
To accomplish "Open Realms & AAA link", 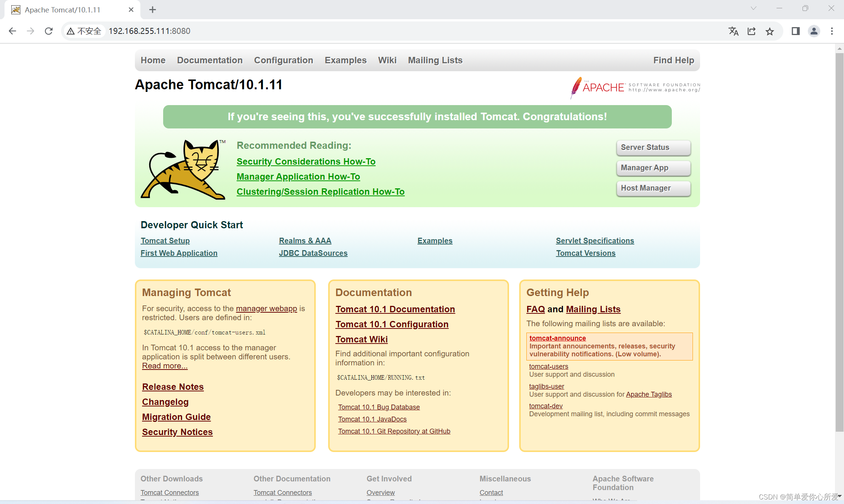I will coord(305,241).
